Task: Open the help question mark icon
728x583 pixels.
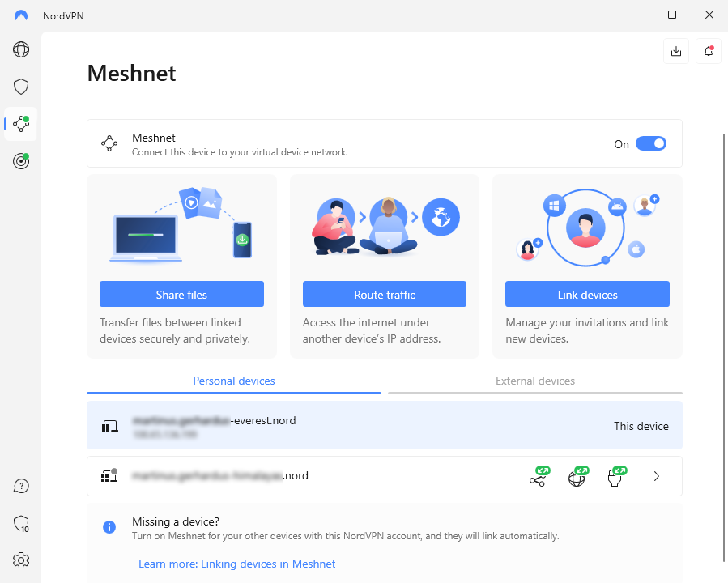Action: 20,486
